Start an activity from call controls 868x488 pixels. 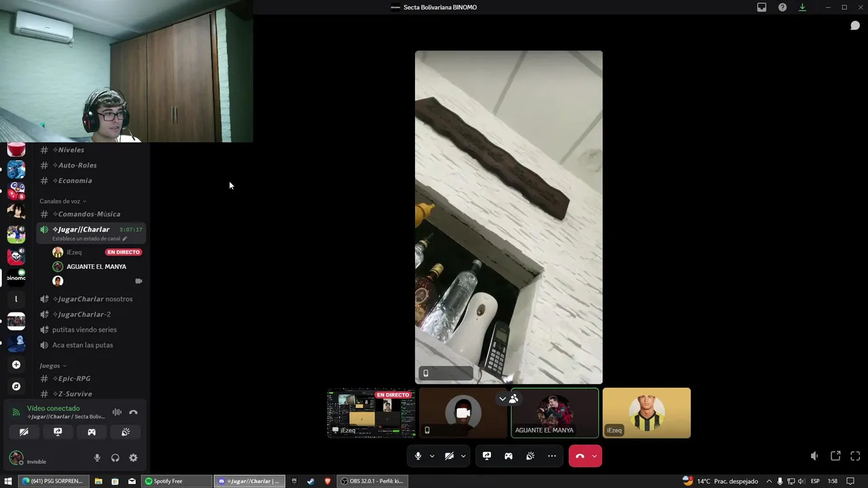tap(509, 456)
